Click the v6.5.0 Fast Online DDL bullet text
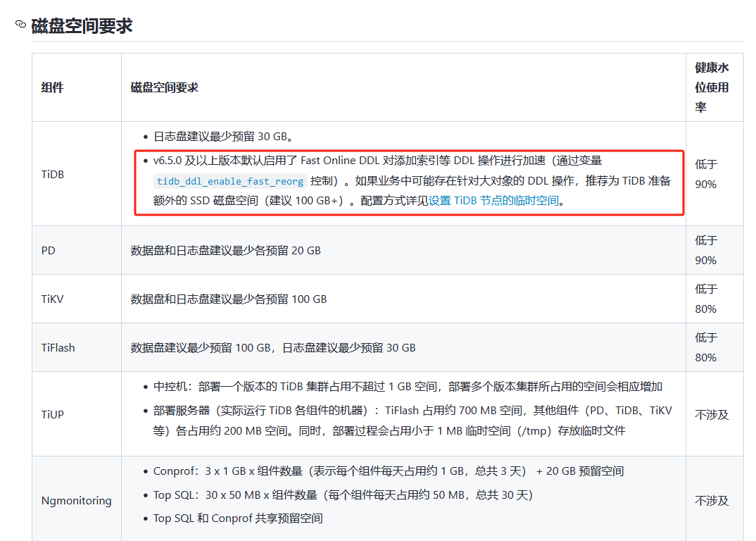The width and height of the screenshot is (756, 541). pyautogui.click(x=412, y=180)
